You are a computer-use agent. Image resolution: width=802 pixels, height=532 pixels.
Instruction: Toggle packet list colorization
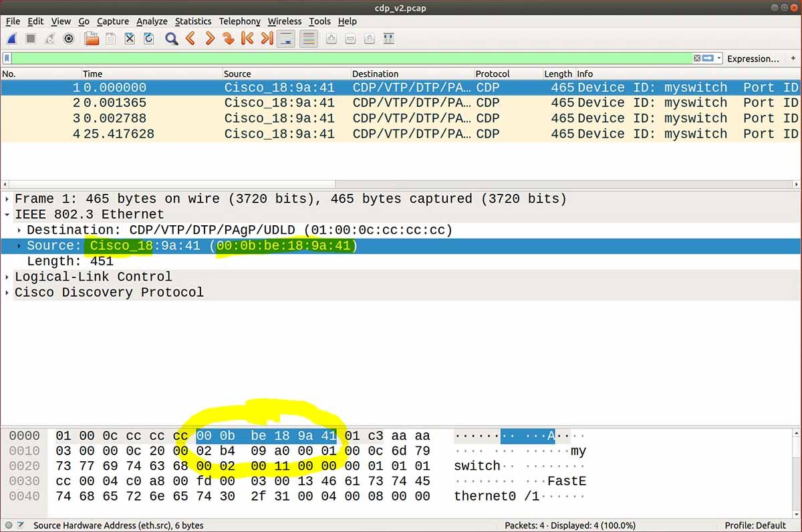click(x=307, y=38)
